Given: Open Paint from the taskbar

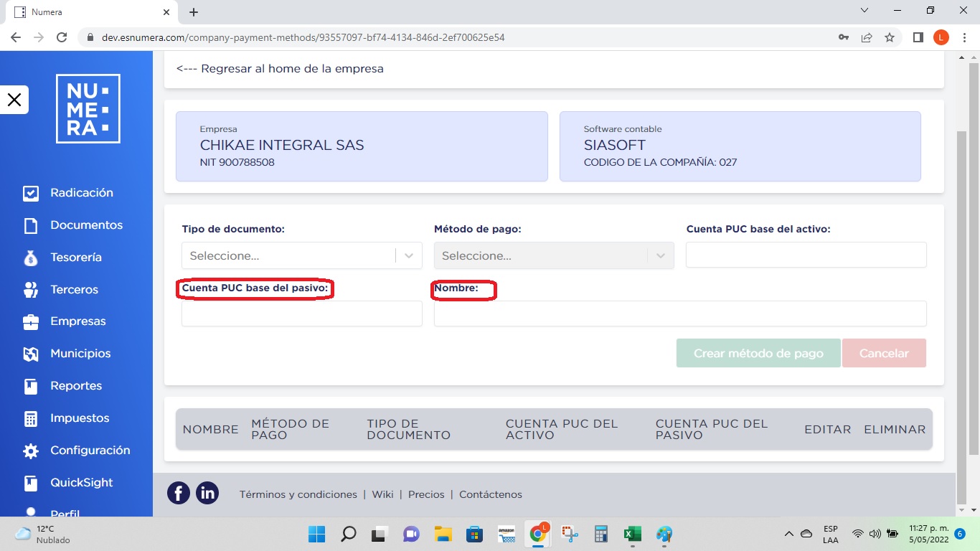Looking at the screenshot, I should pyautogui.click(x=664, y=534).
